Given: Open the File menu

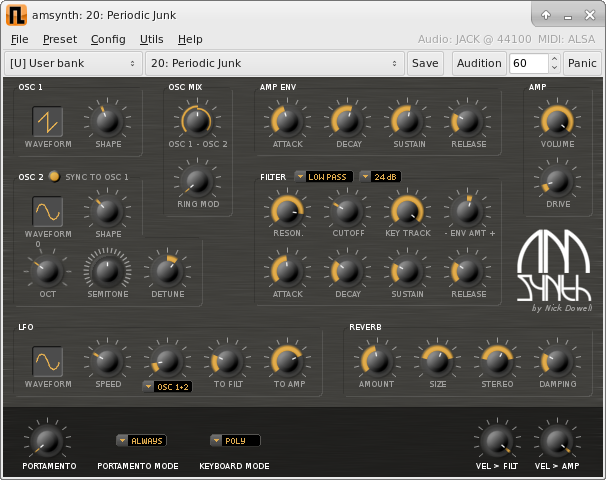Looking at the screenshot, I should [19, 39].
